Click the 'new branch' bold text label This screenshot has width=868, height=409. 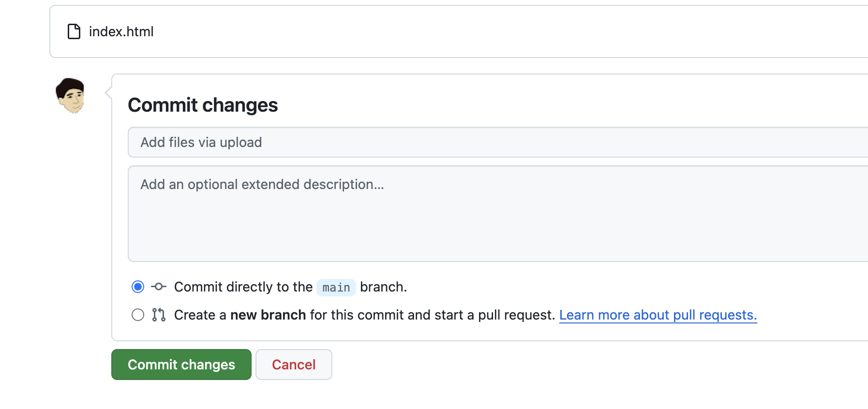(x=268, y=315)
